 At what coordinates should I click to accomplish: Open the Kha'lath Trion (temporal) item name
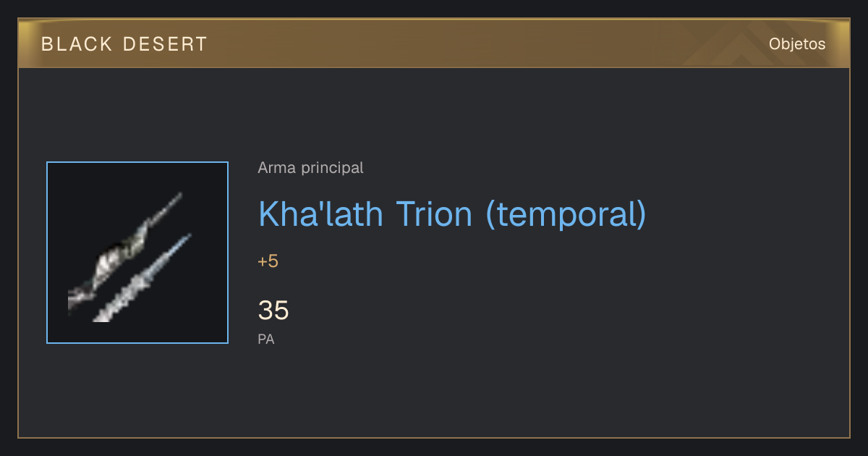tap(452, 214)
